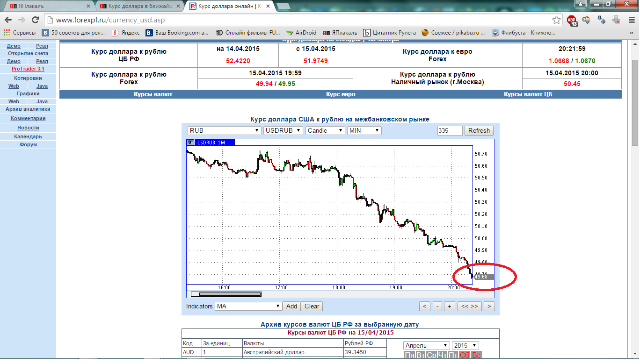
Task: Close the first ЯПлакалъ tab
Action: tap(88, 7)
